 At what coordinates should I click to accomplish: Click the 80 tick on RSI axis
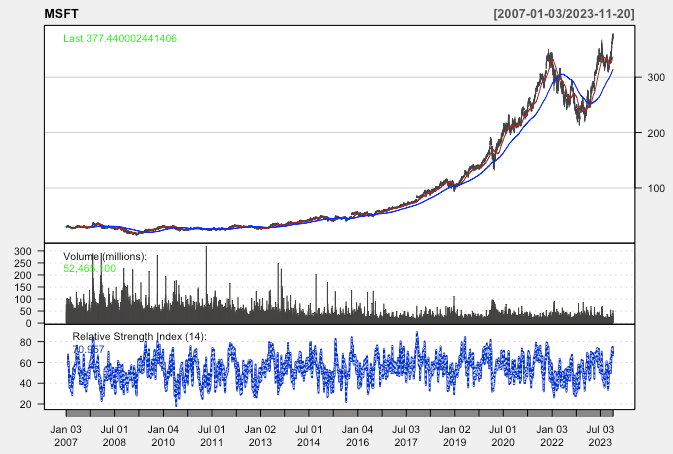26,342
